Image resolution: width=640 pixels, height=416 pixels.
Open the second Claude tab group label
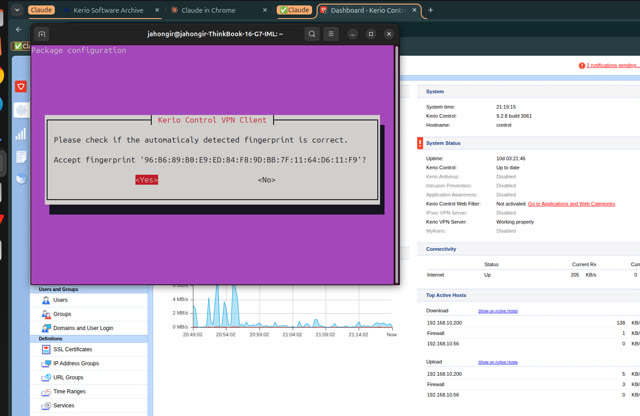pos(294,10)
